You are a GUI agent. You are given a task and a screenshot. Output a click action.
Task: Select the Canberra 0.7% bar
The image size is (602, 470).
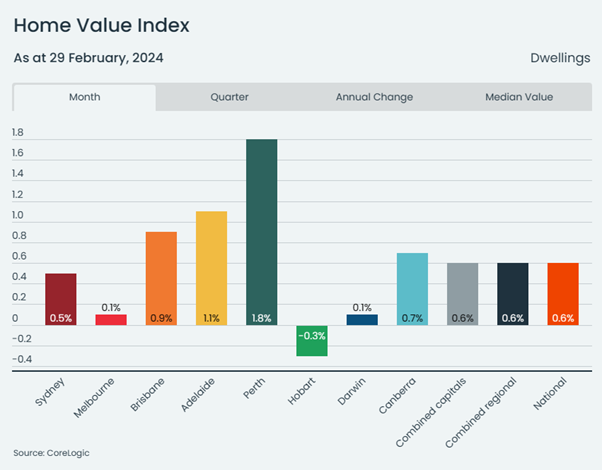(x=412, y=288)
